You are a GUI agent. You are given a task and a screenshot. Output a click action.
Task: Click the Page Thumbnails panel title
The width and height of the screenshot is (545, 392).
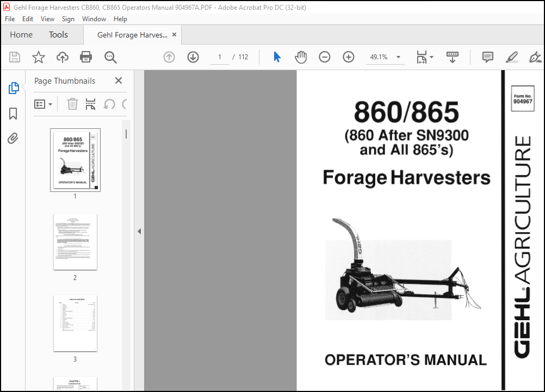coord(65,81)
